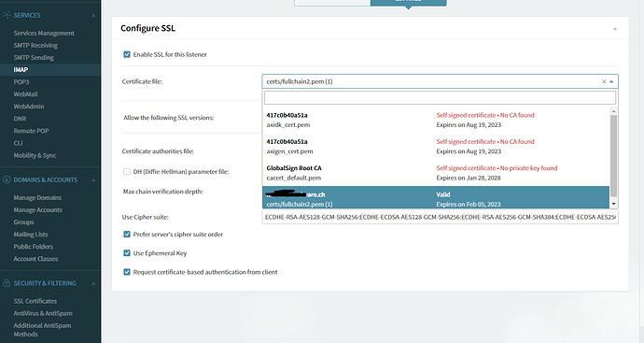Click the Domains & Accounts section icon

point(7,179)
